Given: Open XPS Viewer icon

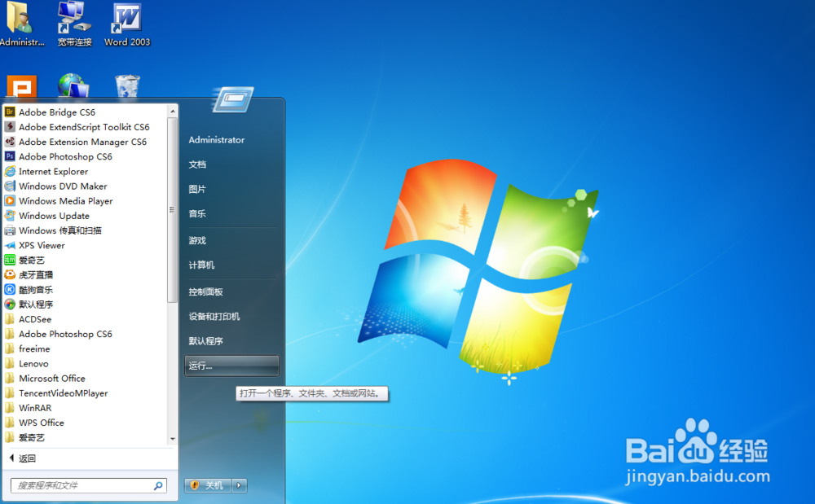Looking at the screenshot, I should click(x=10, y=245).
